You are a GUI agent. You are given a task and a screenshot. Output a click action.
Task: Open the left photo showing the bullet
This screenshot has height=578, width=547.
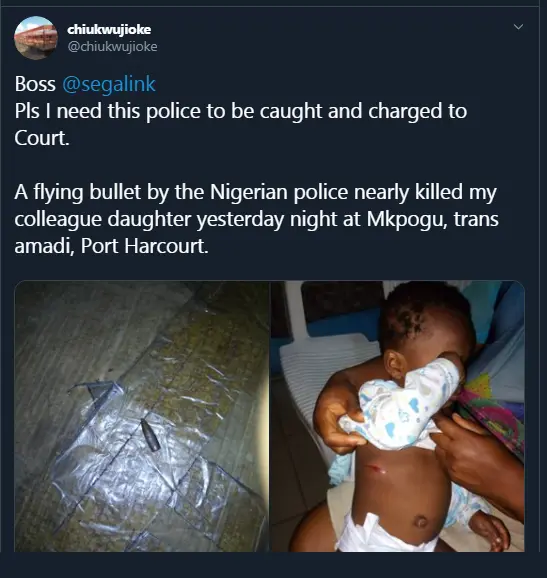click(142, 416)
